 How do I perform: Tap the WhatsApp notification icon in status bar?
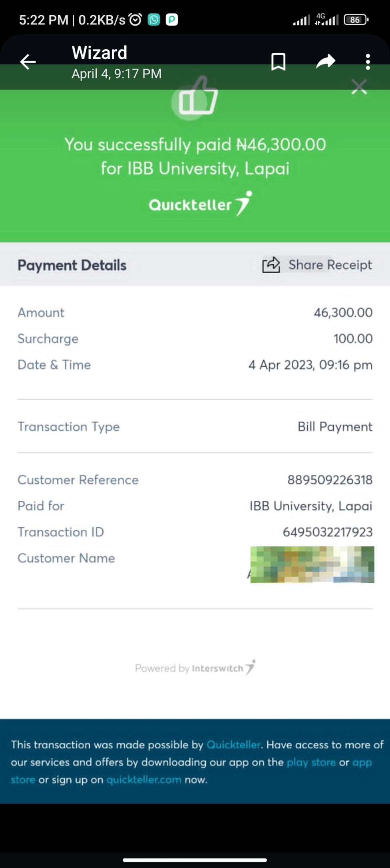coord(154,20)
